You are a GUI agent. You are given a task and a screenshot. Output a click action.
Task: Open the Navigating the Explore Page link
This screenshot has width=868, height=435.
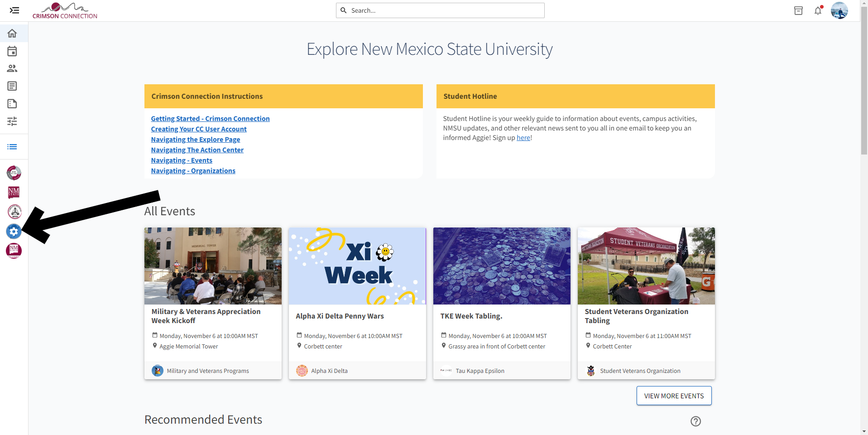click(195, 140)
